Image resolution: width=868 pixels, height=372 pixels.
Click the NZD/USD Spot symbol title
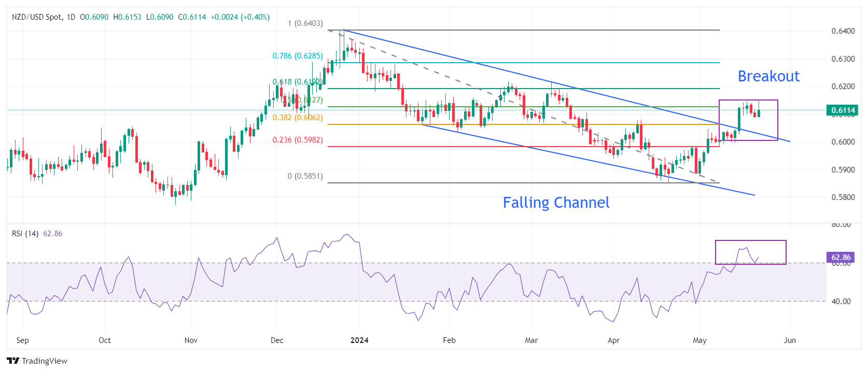[37, 17]
